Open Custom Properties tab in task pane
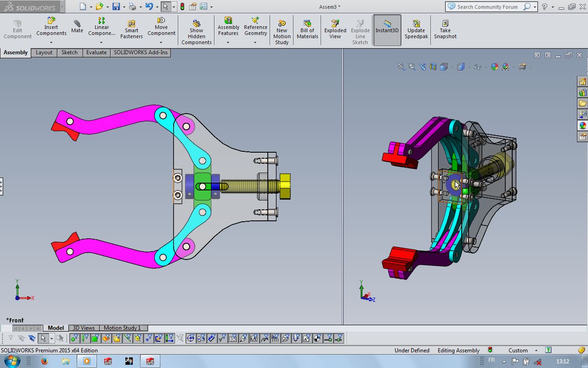This screenshot has width=588, height=368. [582, 137]
